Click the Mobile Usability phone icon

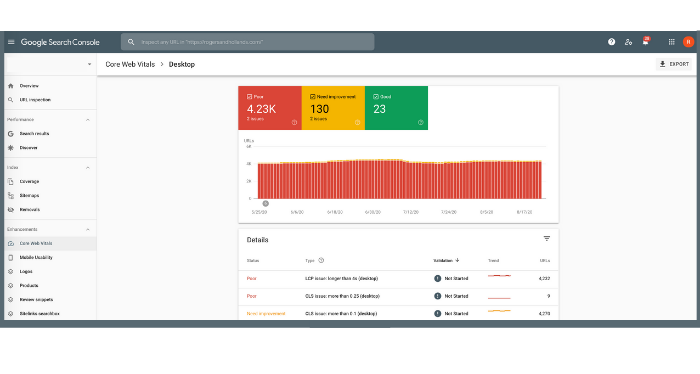pos(11,258)
